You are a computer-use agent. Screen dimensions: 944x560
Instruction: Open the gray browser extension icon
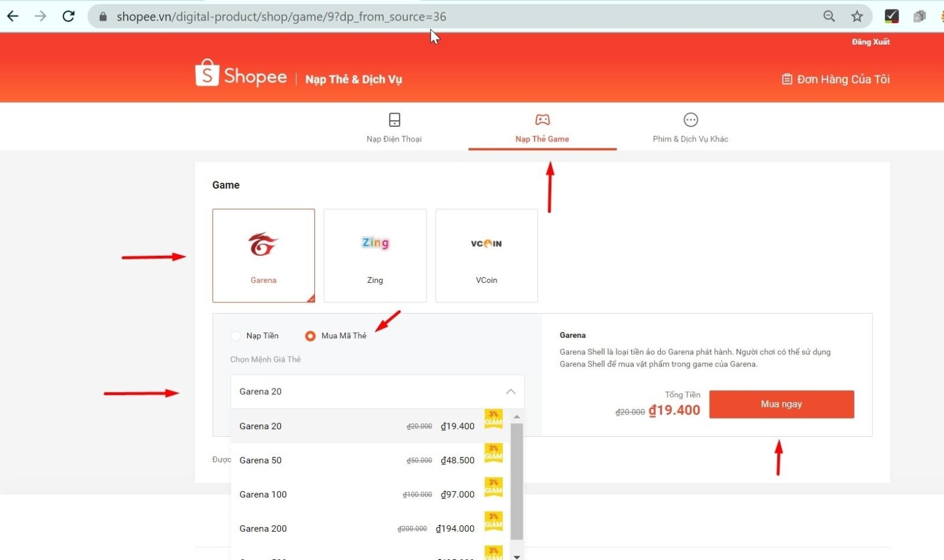click(919, 17)
